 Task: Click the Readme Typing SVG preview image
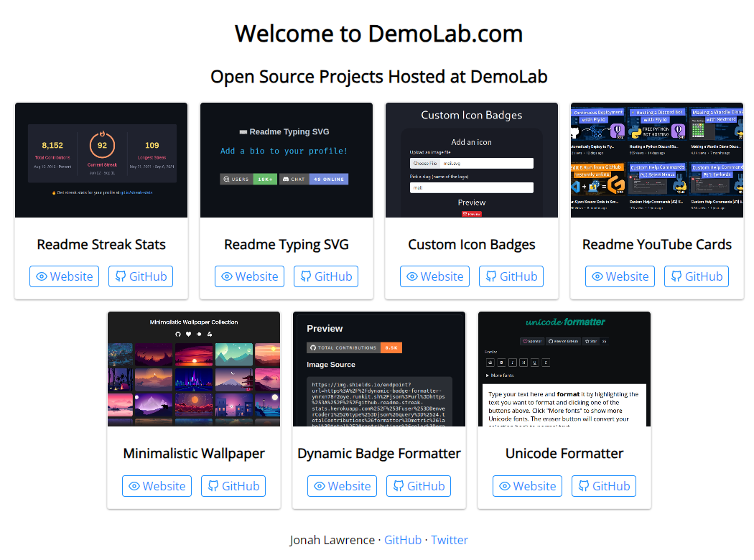coord(286,160)
